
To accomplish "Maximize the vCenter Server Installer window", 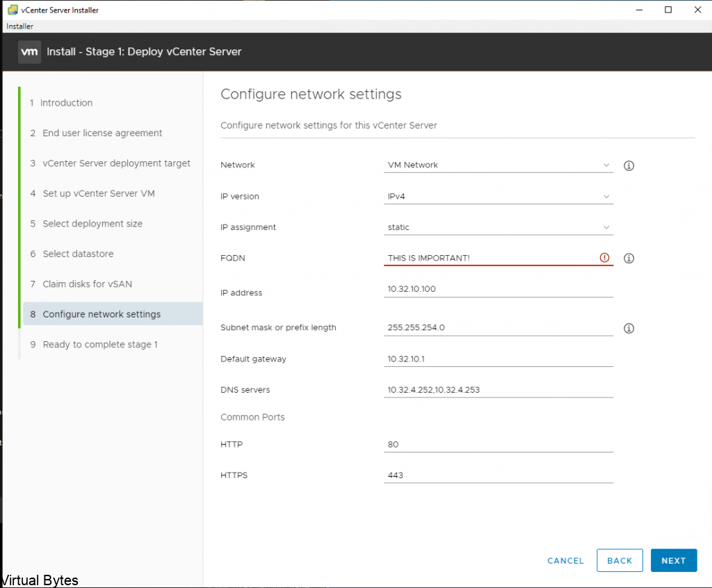I will click(668, 10).
